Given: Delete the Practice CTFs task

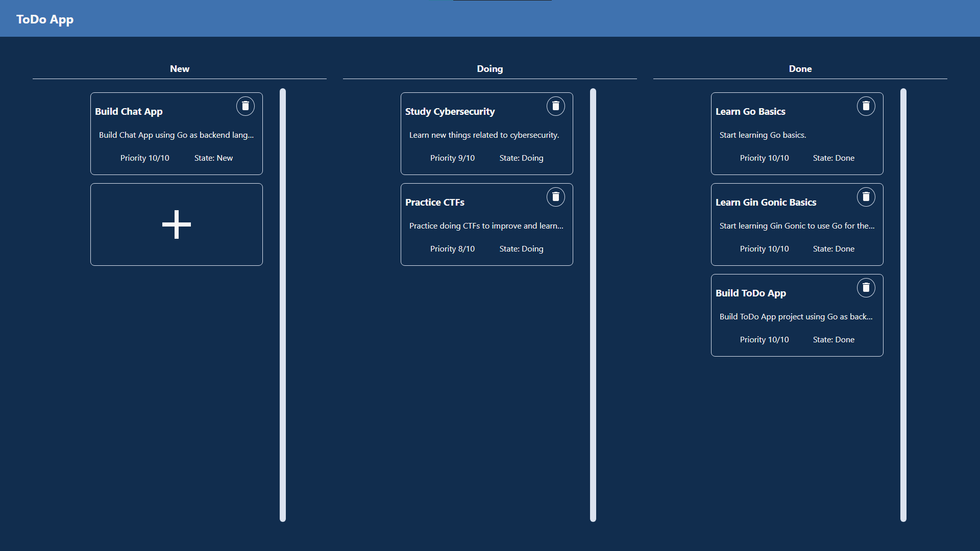Looking at the screenshot, I should tap(556, 197).
